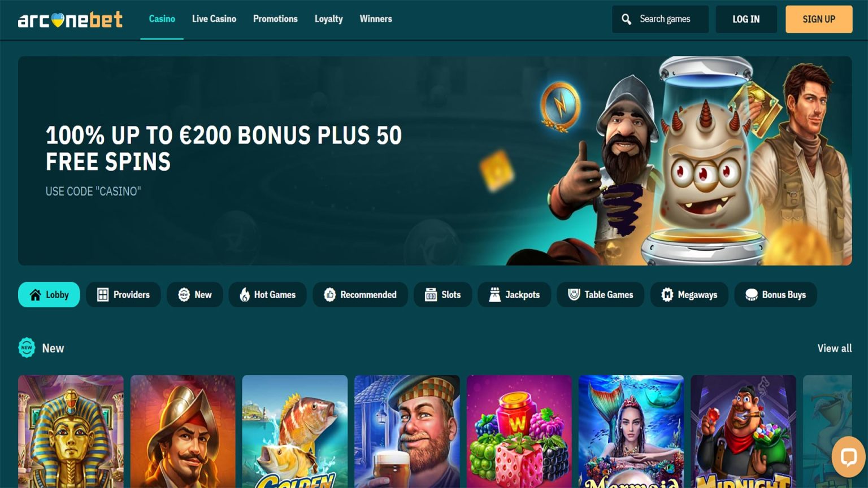Click the LOG IN button
868x488 pixels.
746,19
